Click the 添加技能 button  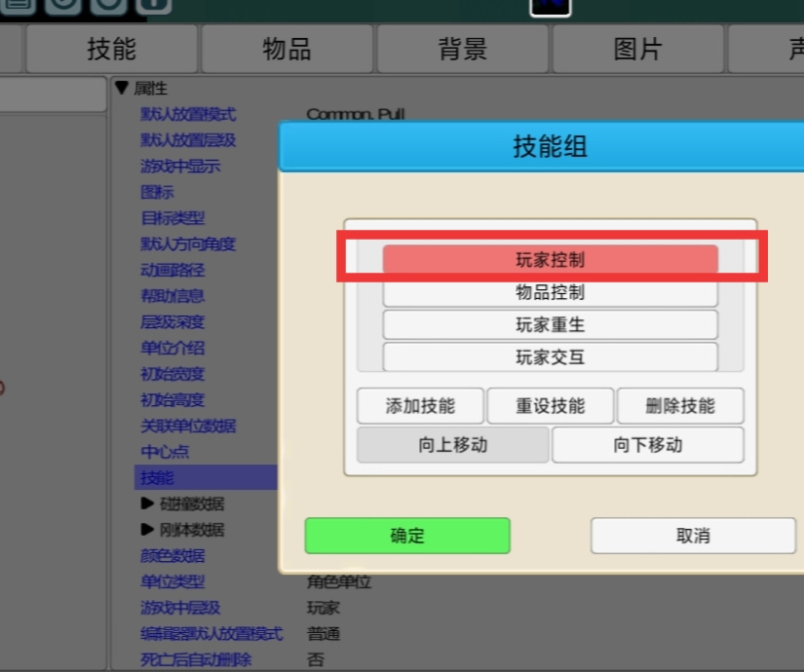point(420,406)
